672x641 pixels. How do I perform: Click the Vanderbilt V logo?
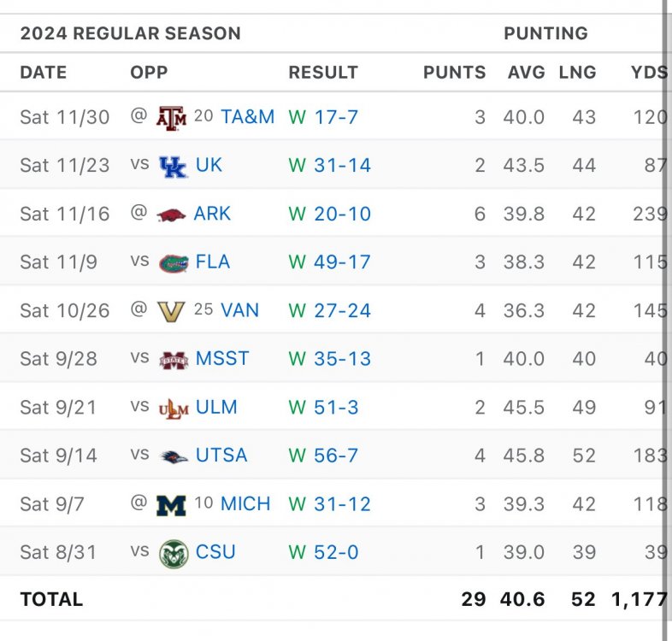click(x=171, y=311)
